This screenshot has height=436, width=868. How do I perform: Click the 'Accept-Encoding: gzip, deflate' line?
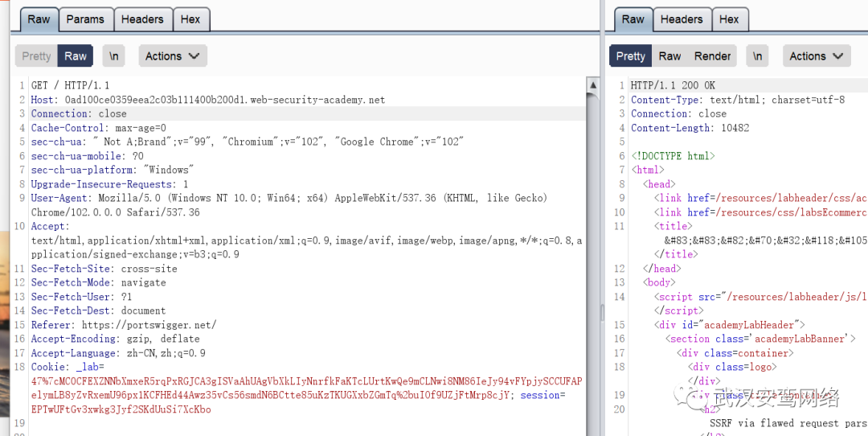click(x=115, y=339)
